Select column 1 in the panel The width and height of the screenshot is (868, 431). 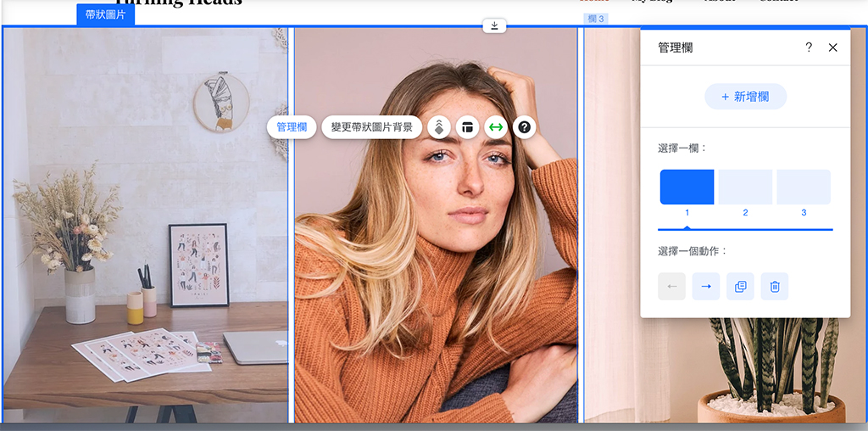point(687,188)
